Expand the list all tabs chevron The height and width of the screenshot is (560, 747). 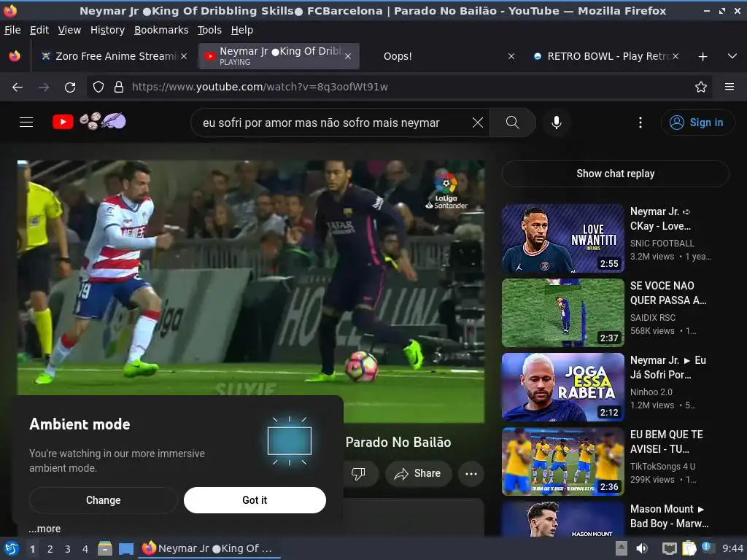tap(732, 56)
